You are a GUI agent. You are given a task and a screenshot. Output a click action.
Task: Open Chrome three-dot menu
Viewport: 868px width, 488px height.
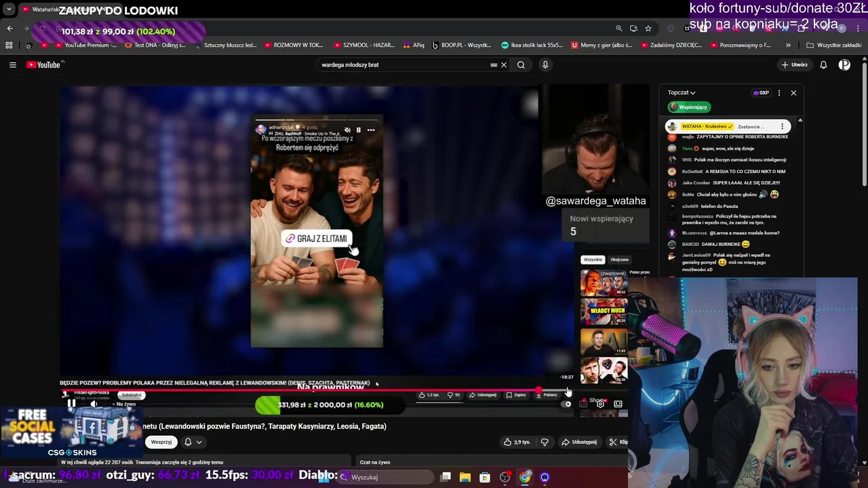pos(859,28)
